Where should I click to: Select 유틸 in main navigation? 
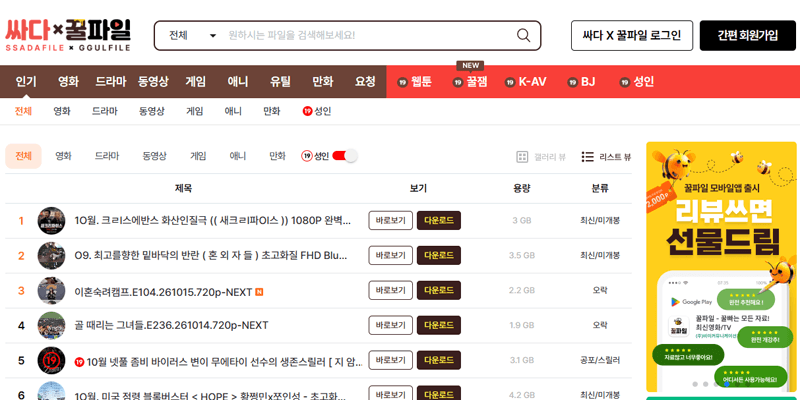point(280,82)
